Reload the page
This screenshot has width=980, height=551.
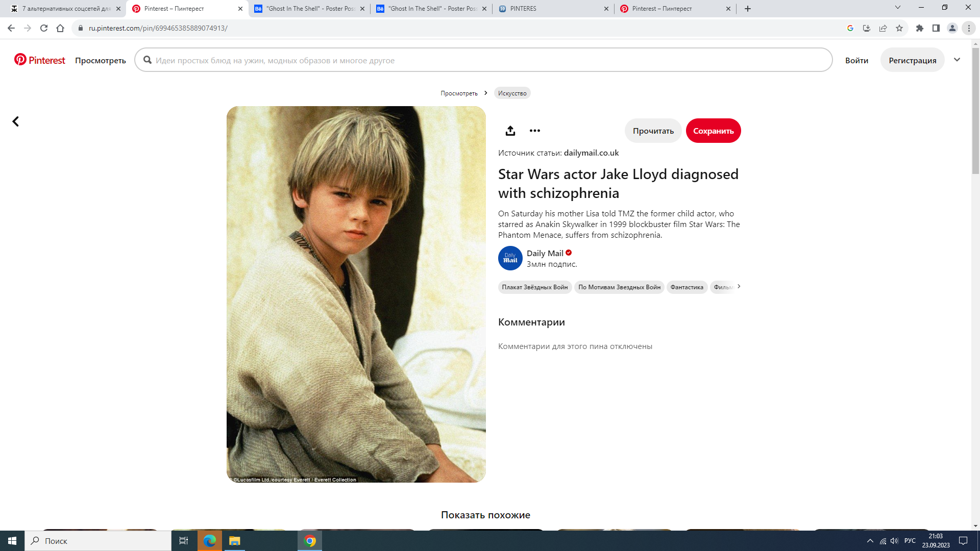click(x=44, y=28)
